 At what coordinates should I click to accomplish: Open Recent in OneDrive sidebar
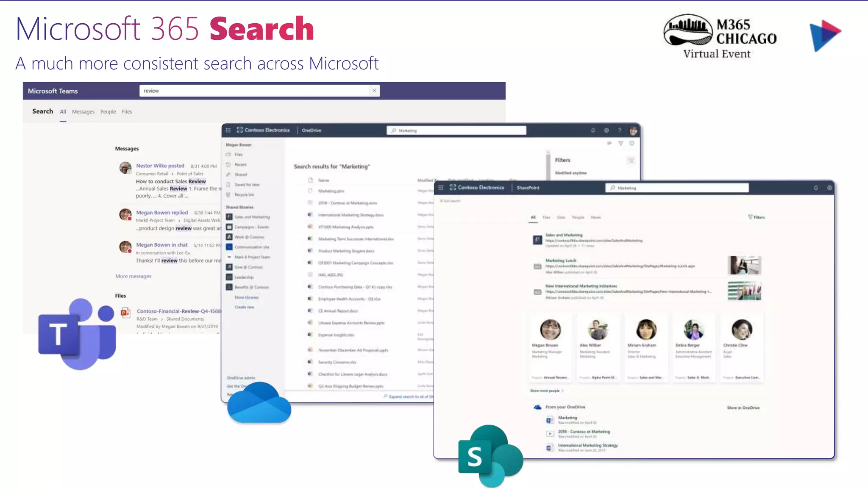(x=240, y=164)
